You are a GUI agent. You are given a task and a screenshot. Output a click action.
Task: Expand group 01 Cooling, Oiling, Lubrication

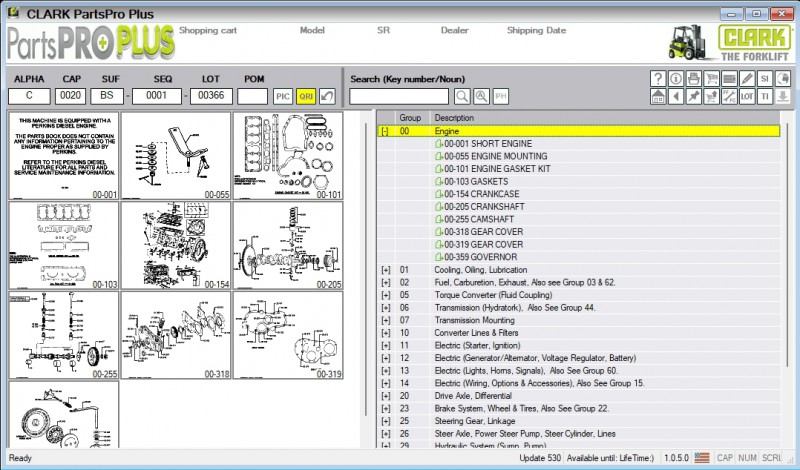(385, 270)
